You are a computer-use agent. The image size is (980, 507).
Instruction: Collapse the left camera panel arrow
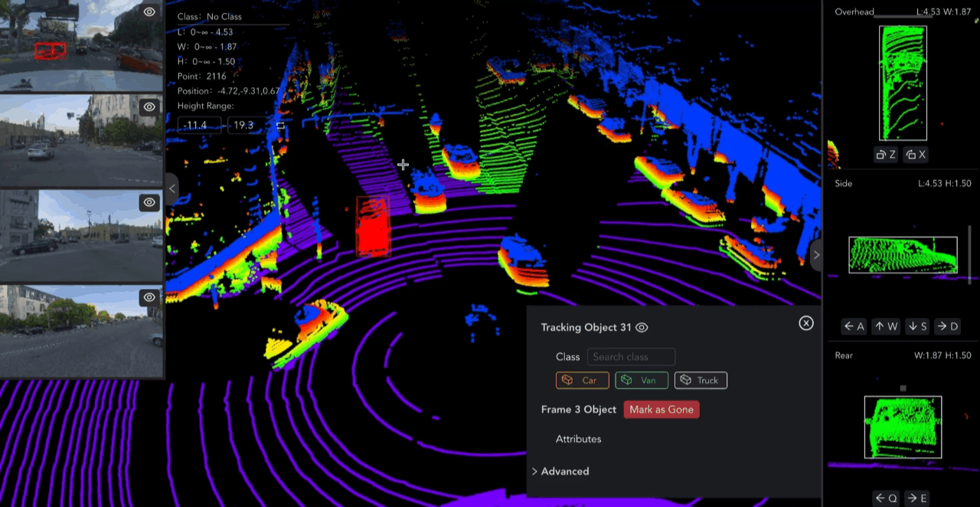(172, 188)
